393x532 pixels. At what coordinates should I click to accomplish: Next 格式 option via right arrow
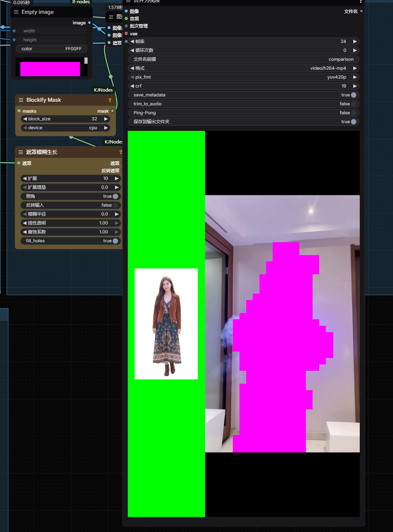click(x=355, y=68)
